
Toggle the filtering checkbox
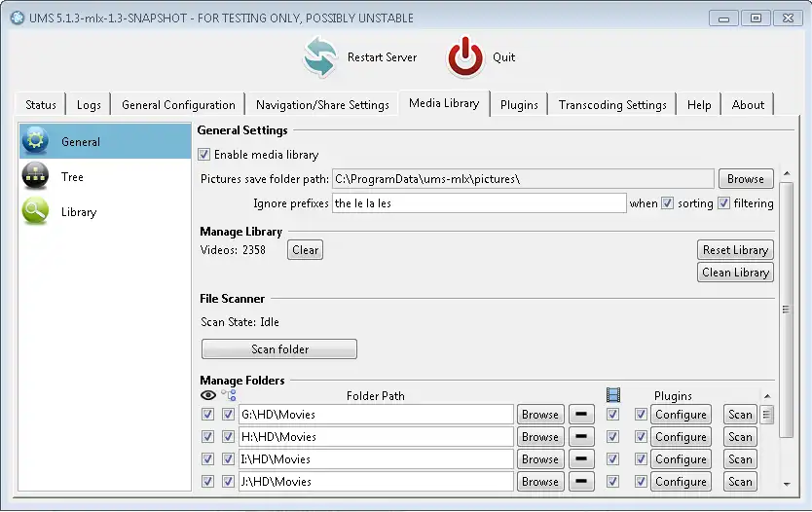tap(724, 202)
